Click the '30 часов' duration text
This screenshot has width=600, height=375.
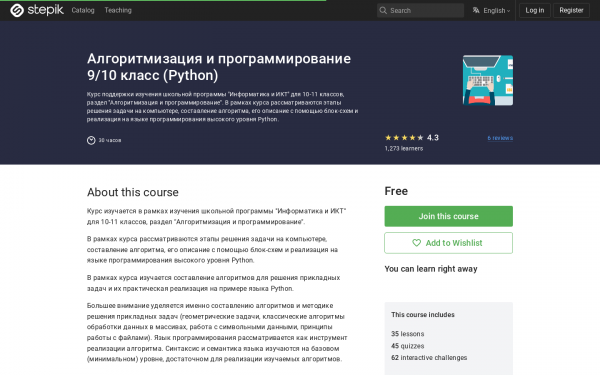pos(110,140)
